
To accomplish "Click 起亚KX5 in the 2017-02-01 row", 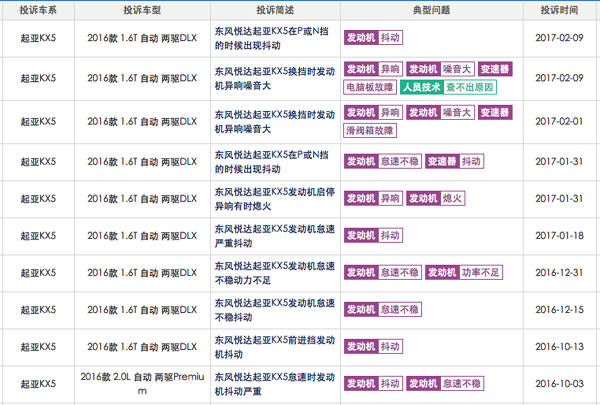I will (38, 122).
